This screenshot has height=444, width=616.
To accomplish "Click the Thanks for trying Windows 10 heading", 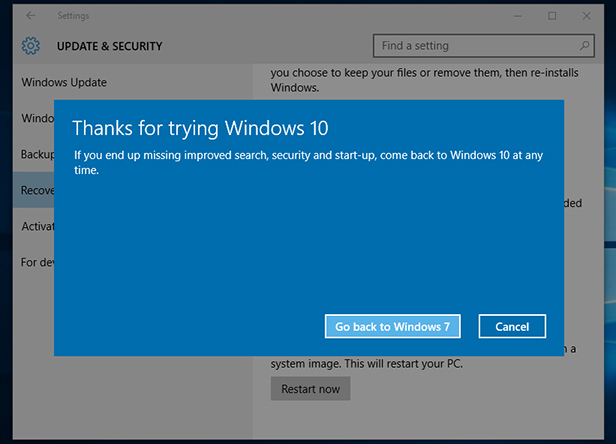I will [200, 128].
